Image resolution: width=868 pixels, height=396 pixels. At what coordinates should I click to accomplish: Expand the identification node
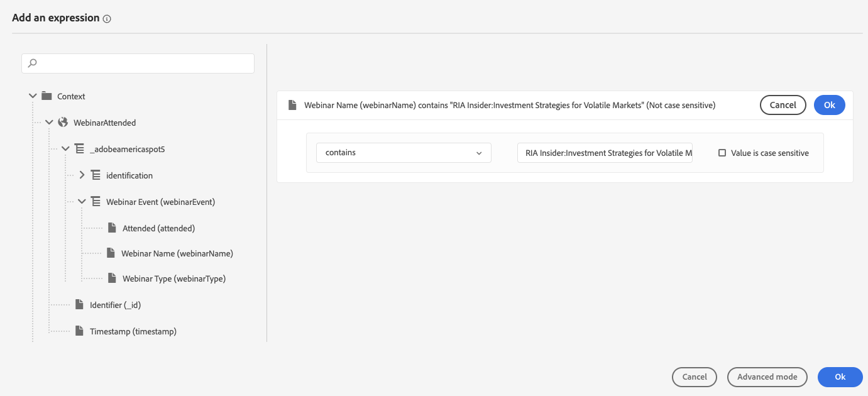pos(82,175)
